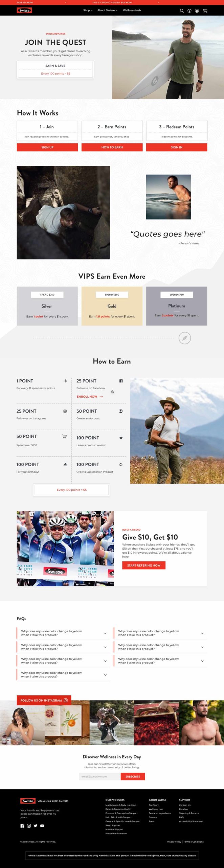The image size is (224, 868).
Task: Click the SIGN UP button
Action: coord(47,147)
